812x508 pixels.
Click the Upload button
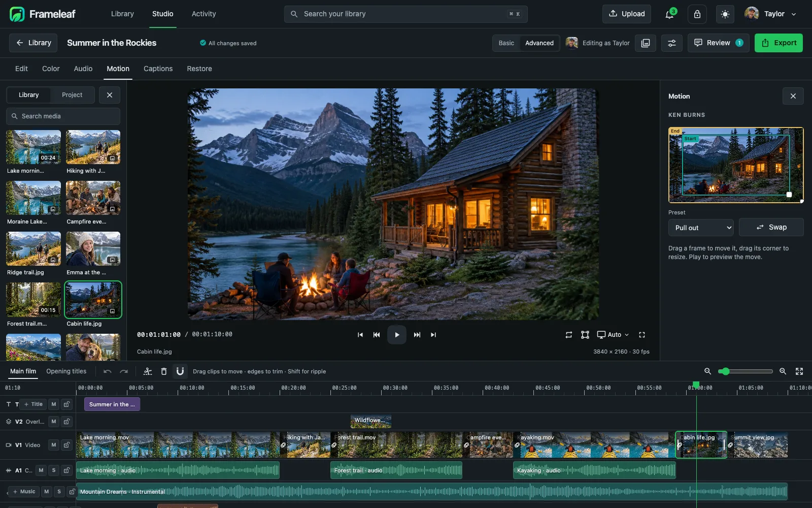[627, 14]
